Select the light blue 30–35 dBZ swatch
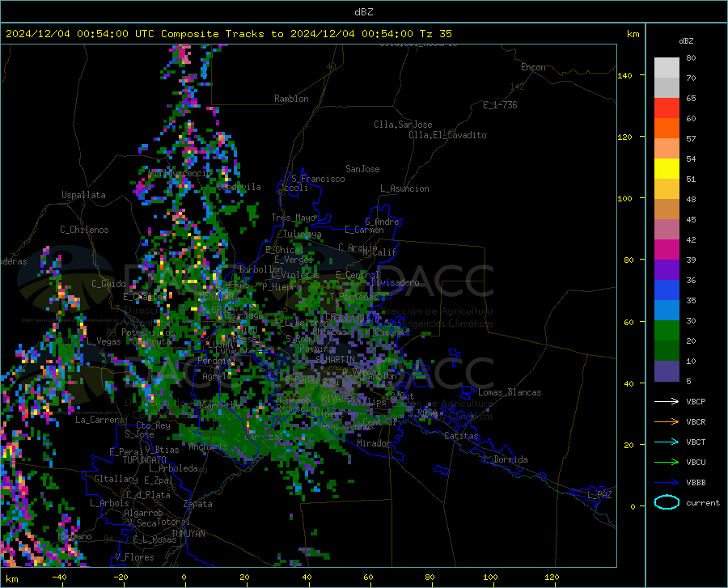 (667, 311)
